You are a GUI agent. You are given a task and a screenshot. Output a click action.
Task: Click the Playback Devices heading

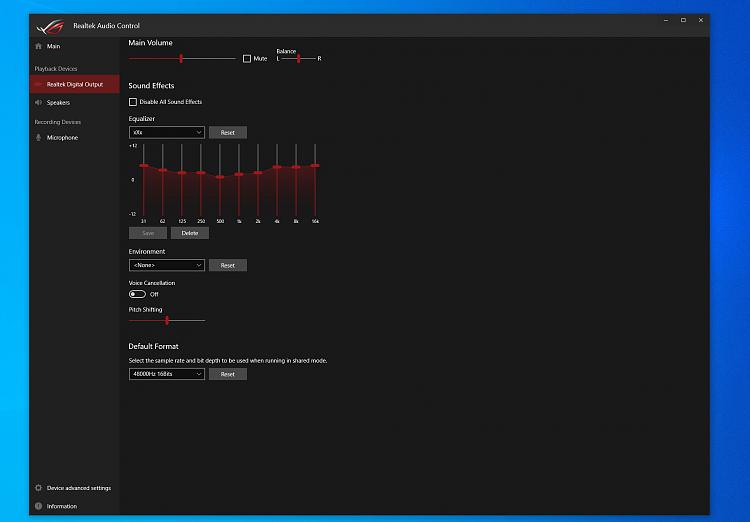pos(56,68)
